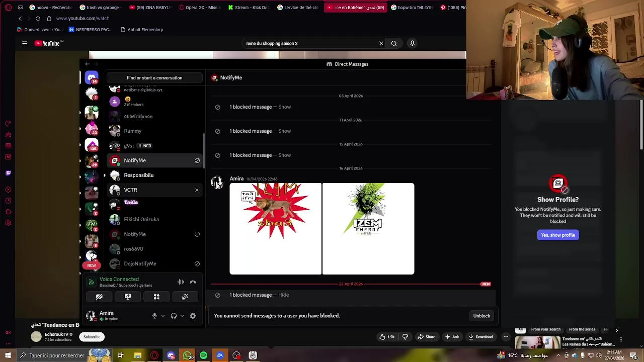The image size is (644, 362).
Task: Click Unblock button
Action: (x=481, y=316)
